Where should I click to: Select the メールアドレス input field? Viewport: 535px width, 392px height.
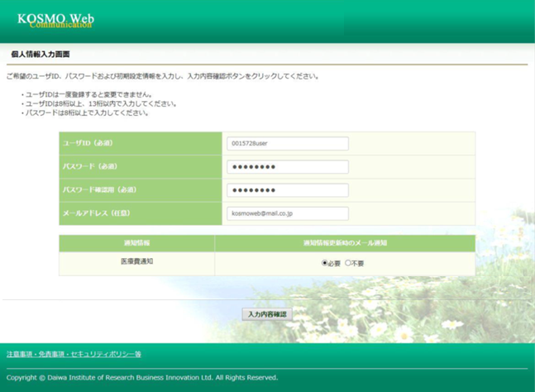pyautogui.click(x=287, y=213)
